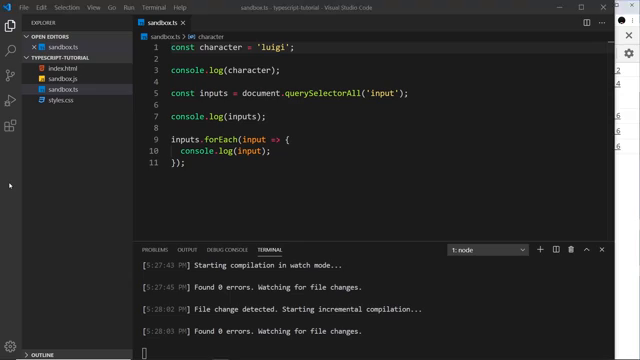Open the Search view in activity bar
The width and height of the screenshot is (640, 360).
(x=10, y=51)
